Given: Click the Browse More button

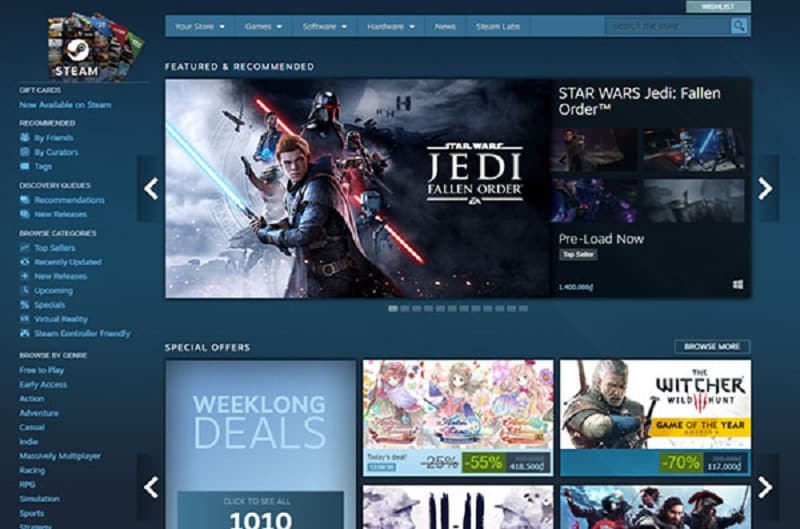Looking at the screenshot, I should (x=712, y=346).
